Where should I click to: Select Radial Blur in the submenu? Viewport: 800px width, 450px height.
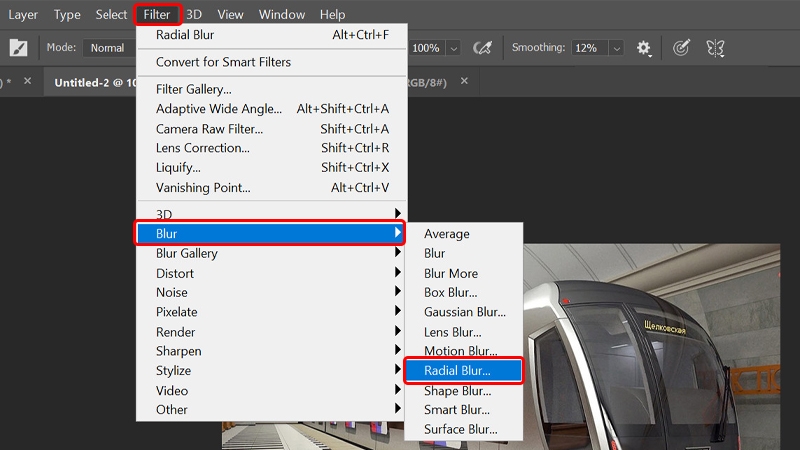(x=464, y=370)
